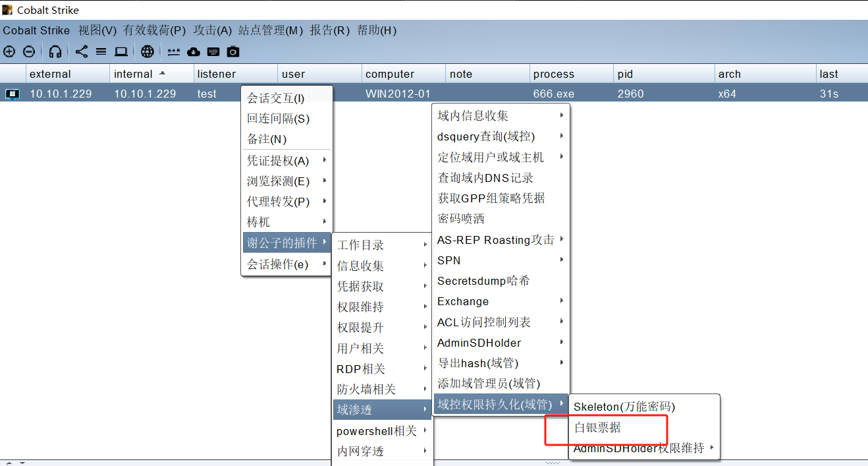Open credentials via the dotted-line icon
Image resolution: width=868 pixels, height=466 pixels.
pyautogui.click(x=174, y=51)
